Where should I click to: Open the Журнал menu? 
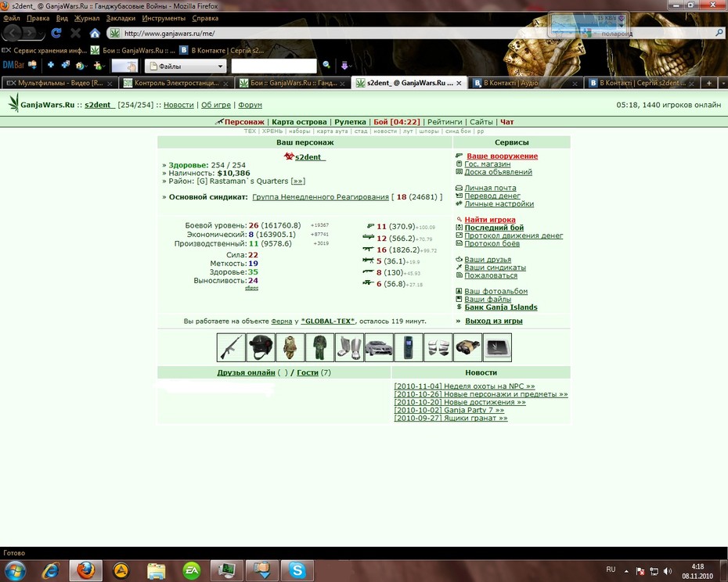click(87, 18)
